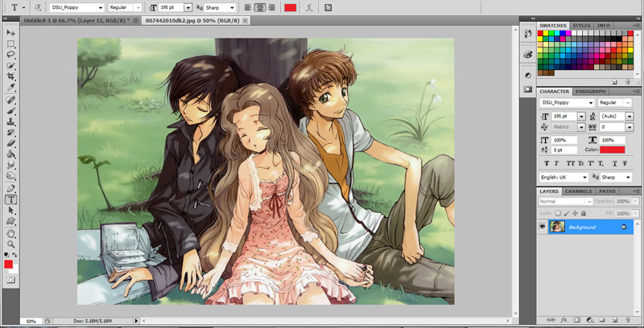This screenshot has width=644, height=328.
Task: Switch to the Untitled-1 document tab
Action: [x=78, y=19]
